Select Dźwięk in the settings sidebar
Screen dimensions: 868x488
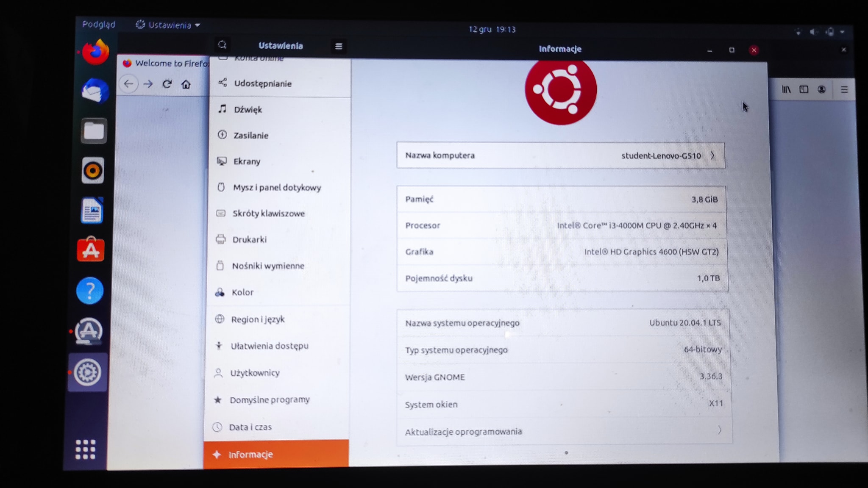coord(280,110)
